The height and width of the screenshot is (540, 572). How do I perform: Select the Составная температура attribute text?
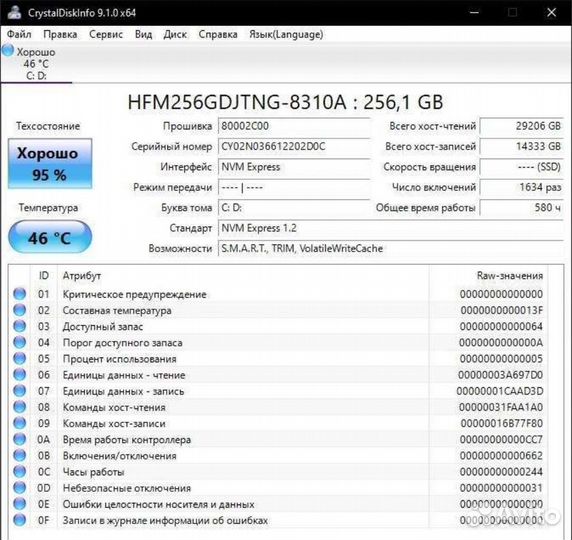point(117,310)
